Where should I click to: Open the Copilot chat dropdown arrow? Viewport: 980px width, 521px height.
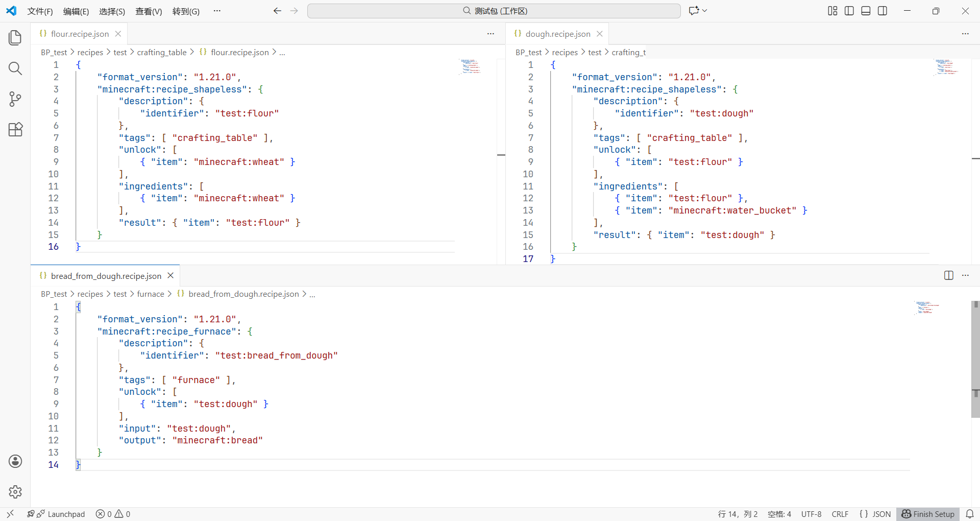(705, 11)
